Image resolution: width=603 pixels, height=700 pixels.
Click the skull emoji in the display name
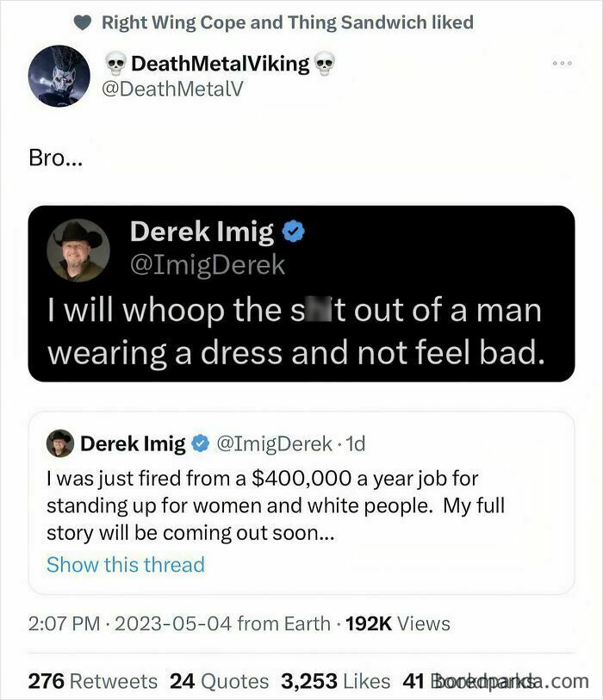coord(112,63)
